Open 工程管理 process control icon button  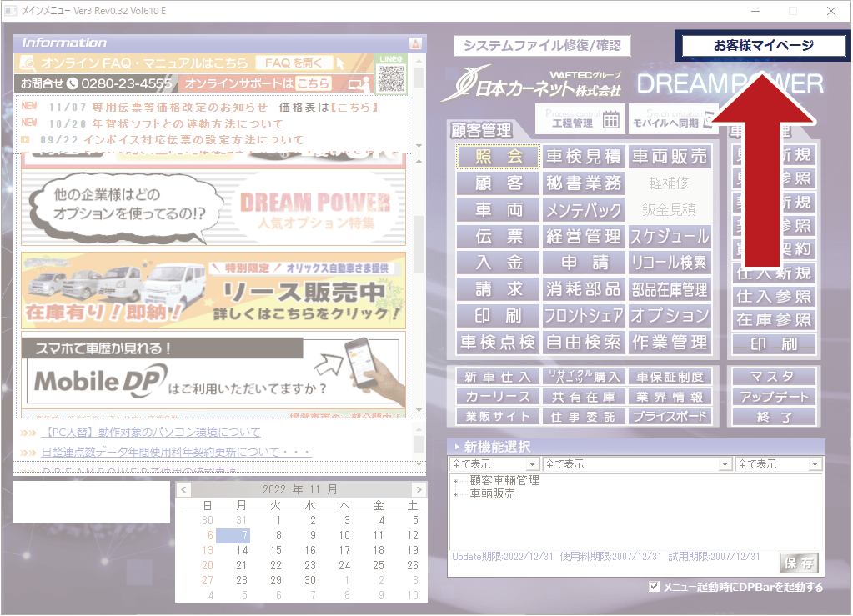[580, 118]
